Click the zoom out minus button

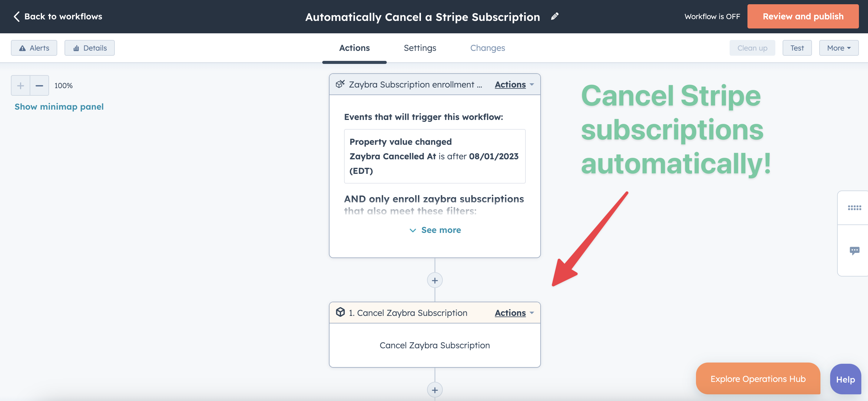[x=39, y=86]
